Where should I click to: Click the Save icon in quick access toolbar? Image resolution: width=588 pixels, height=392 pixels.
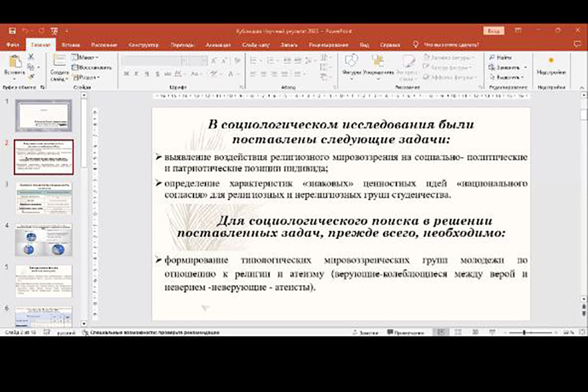pyautogui.click(x=11, y=30)
